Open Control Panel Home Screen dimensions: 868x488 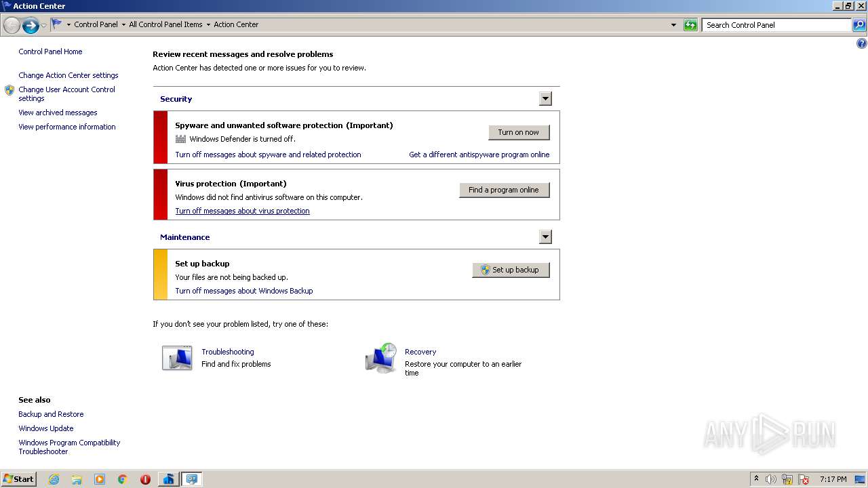click(x=50, y=52)
